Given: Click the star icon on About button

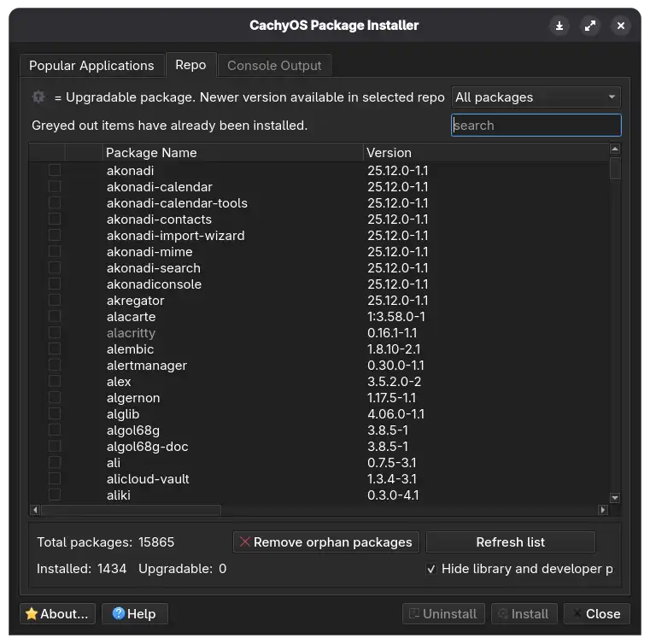Looking at the screenshot, I should pos(32,613).
